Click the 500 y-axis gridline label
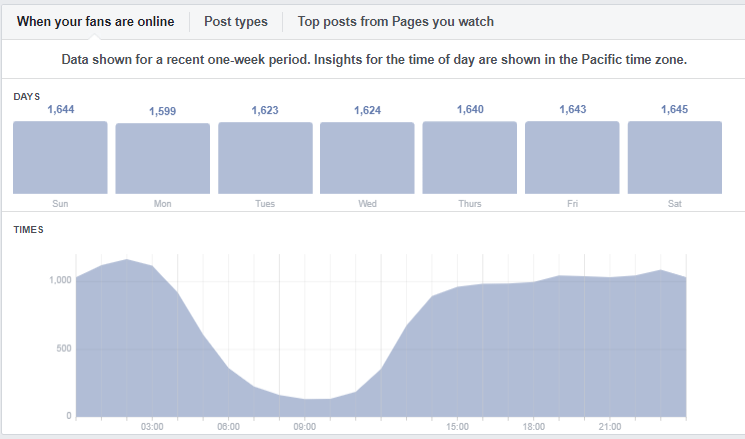Image resolution: width=745 pixels, height=439 pixels. tap(64, 348)
